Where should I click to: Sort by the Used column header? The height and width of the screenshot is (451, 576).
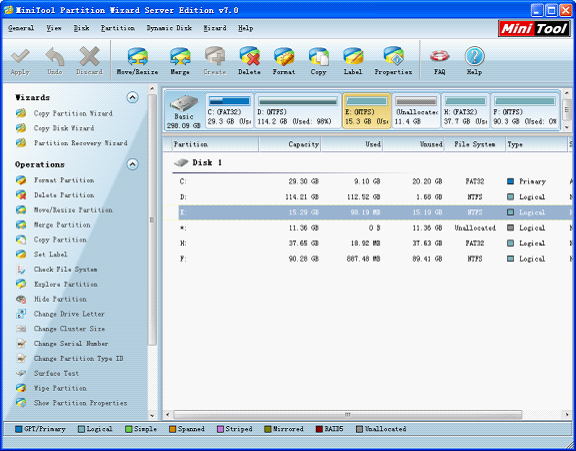pyautogui.click(x=352, y=144)
